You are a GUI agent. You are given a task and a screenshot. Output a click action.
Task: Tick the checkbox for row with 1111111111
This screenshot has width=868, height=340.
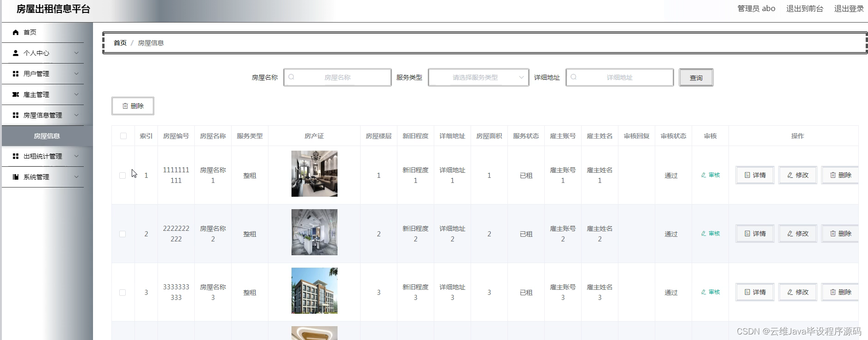tap(122, 176)
